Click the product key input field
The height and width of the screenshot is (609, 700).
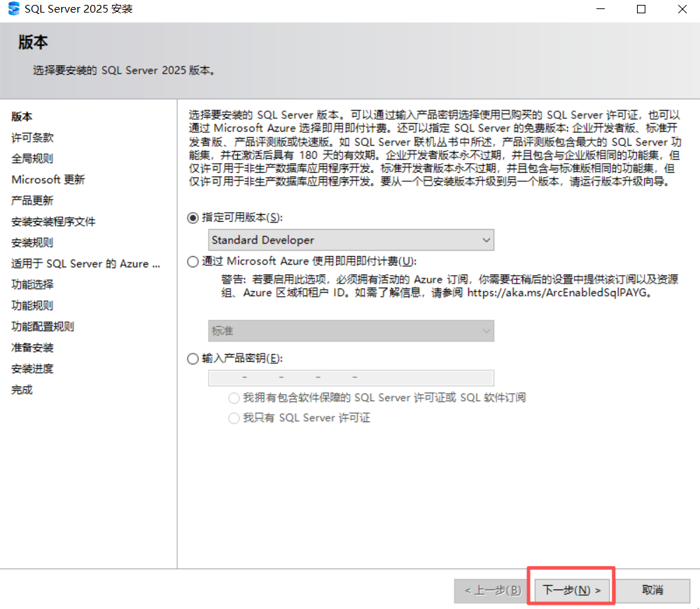351,378
